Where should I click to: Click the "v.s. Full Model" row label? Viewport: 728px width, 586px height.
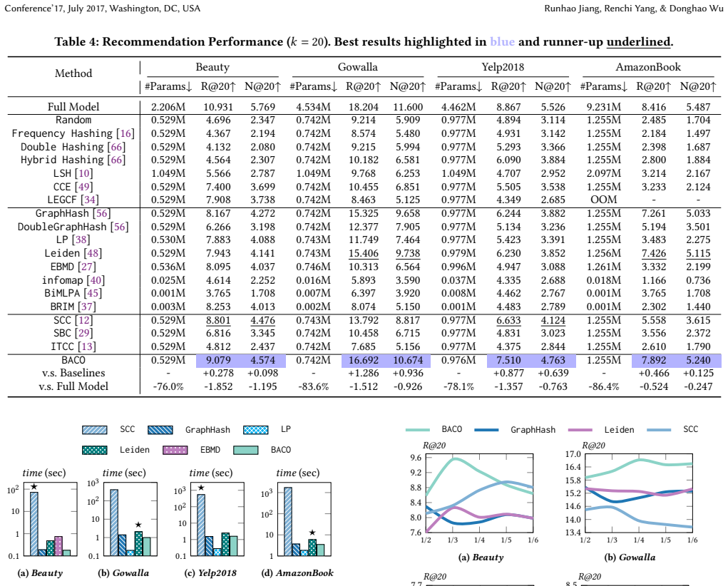pos(73,387)
